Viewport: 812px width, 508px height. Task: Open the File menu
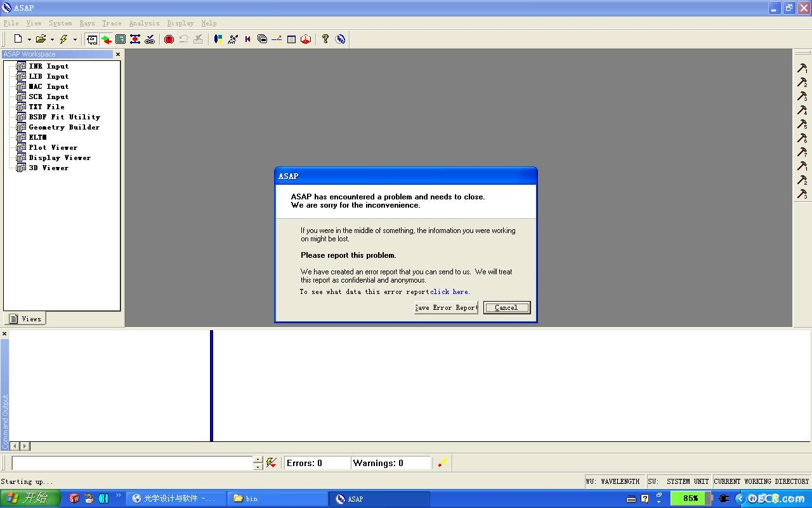pyautogui.click(x=11, y=23)
